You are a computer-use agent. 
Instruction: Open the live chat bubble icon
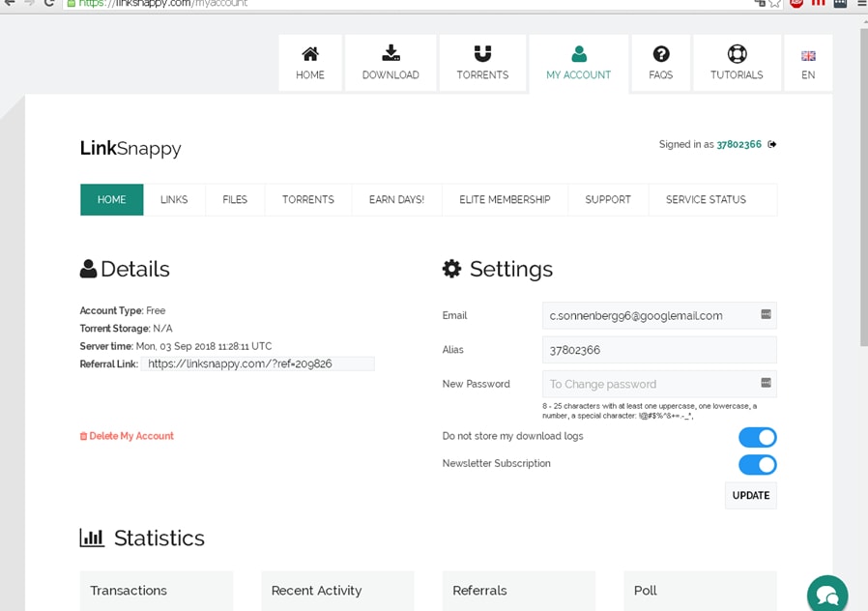827,595
